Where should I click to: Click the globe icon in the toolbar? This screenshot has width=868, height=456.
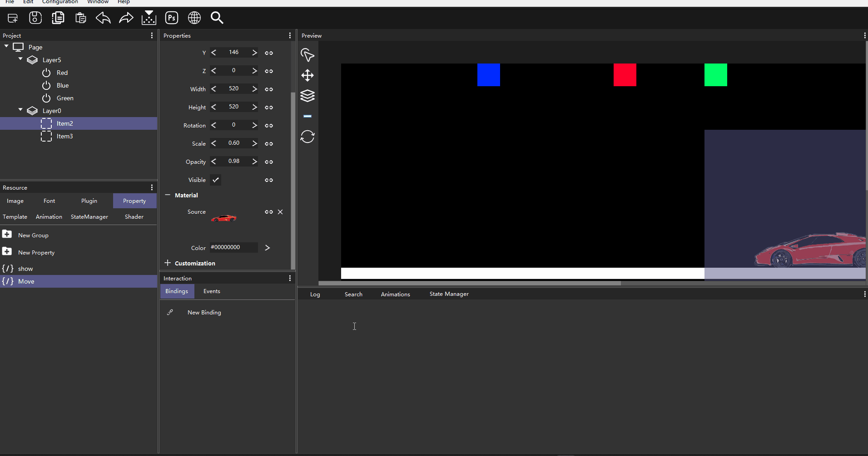(x=194, y=18)
